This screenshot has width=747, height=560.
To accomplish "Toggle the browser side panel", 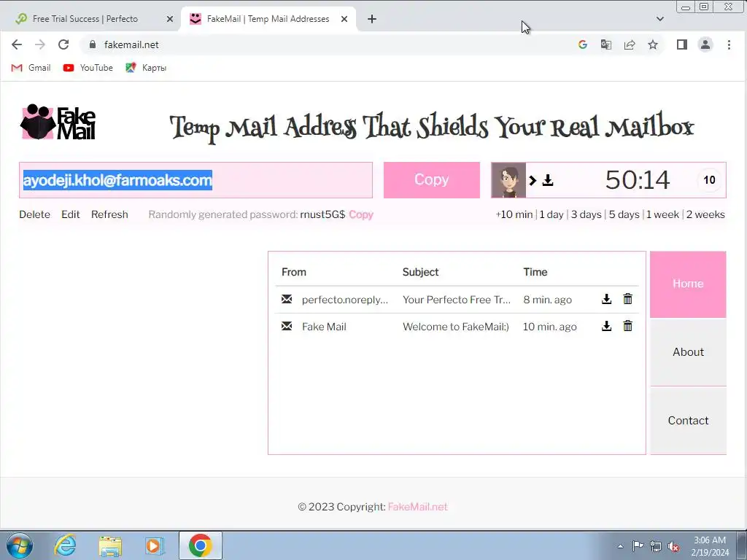I will click(x=682, y=44).
